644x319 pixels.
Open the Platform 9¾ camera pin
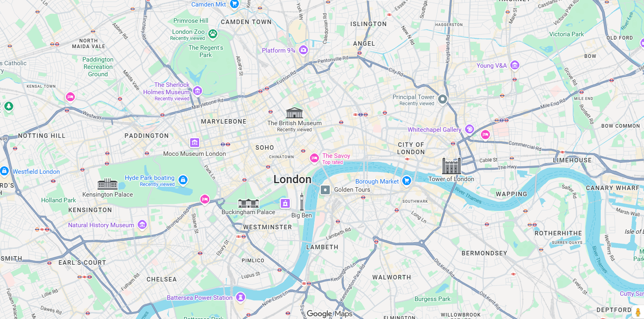[303, 50]
